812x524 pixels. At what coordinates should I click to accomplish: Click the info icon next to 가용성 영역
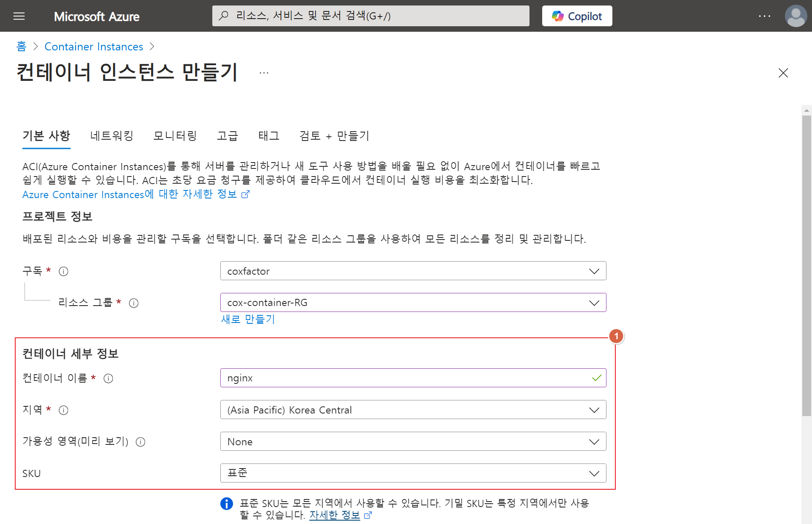(x=140, y=442)
